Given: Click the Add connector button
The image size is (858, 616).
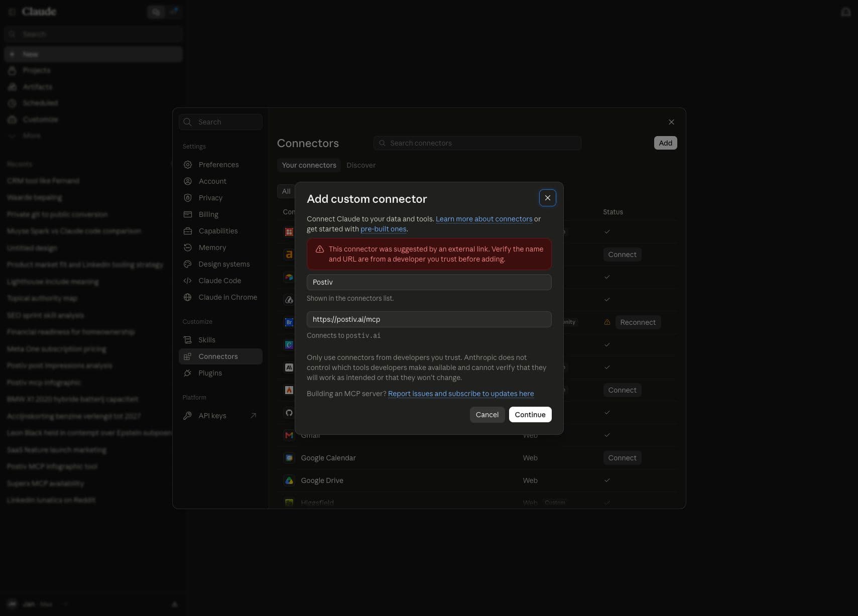Looking at the screenshot, I should point(666,143).
